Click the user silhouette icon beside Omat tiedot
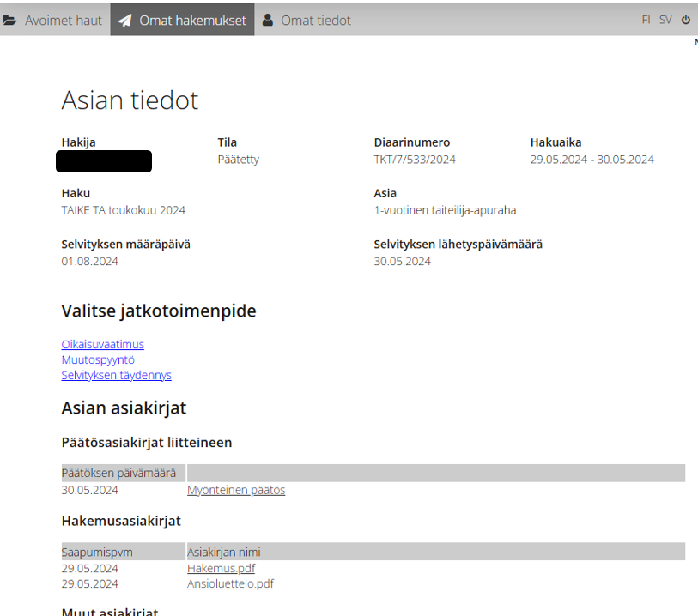The image size is (698, 616). [268, 20]
